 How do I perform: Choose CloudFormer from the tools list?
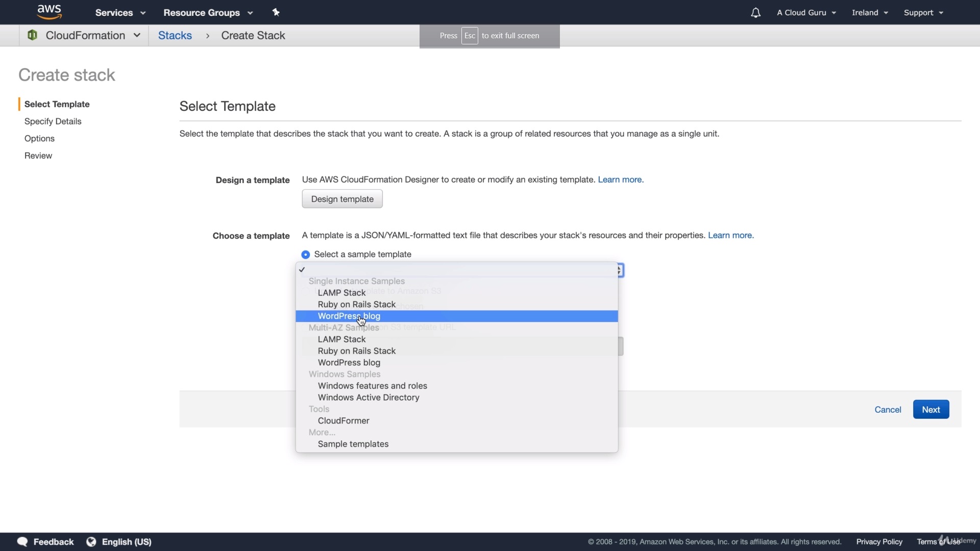(x=343, y=421)
